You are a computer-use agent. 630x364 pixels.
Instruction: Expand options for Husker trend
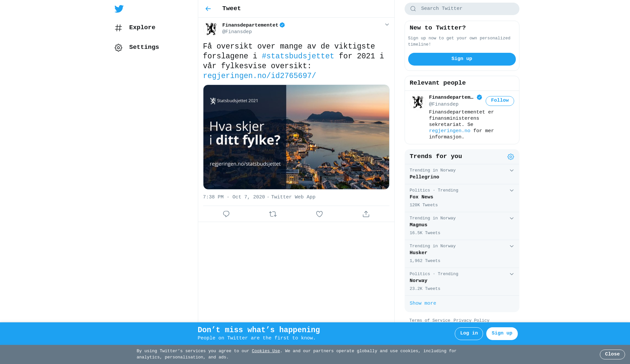(512, 246)
